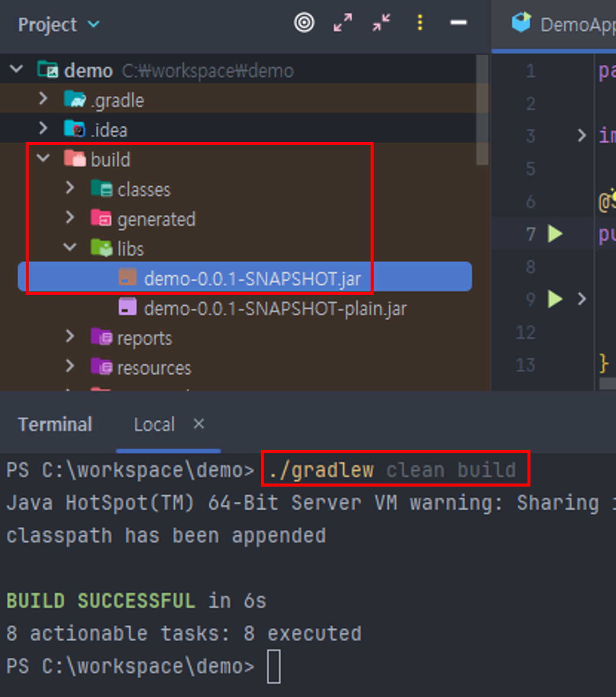Select the .gradle tree row label
This screenshot has width=616, height=697.
point(117,101)
